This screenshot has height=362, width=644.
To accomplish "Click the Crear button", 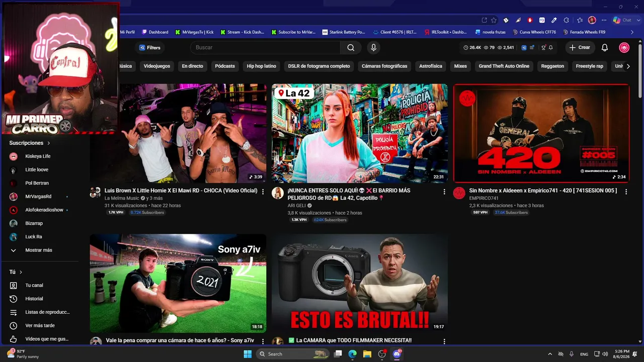I will click(580, 48).
